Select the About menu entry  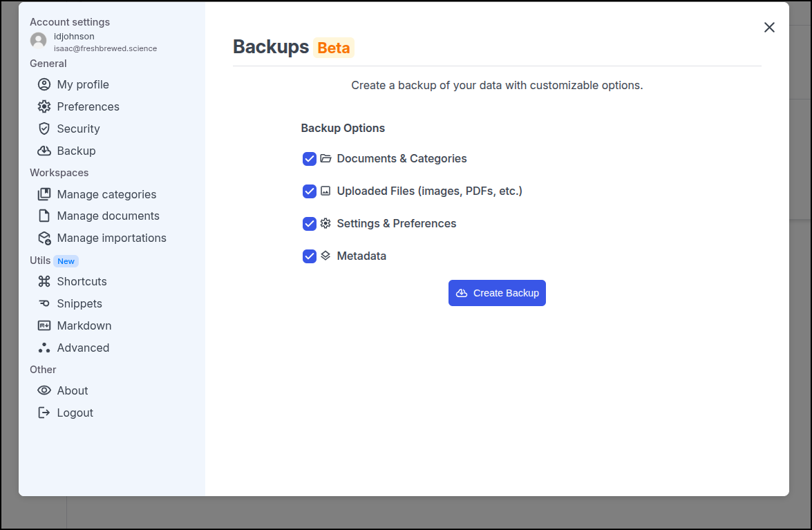point(73,390)
